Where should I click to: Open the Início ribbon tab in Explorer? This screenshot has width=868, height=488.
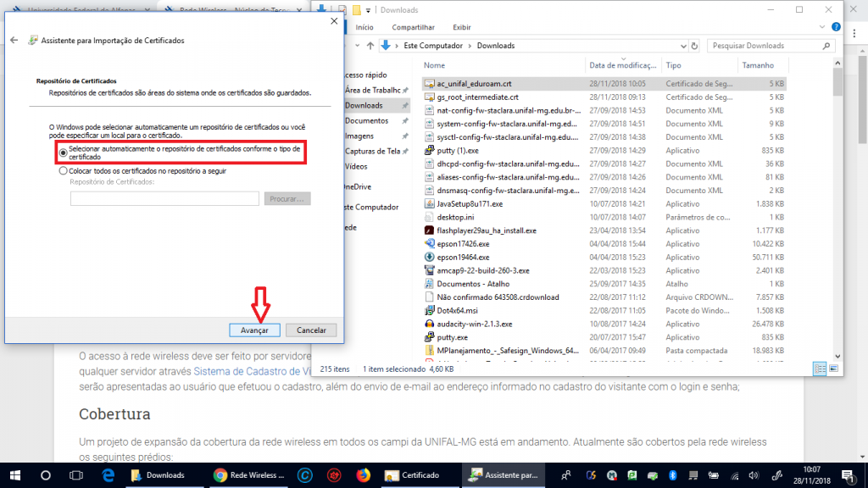(364, 27)
